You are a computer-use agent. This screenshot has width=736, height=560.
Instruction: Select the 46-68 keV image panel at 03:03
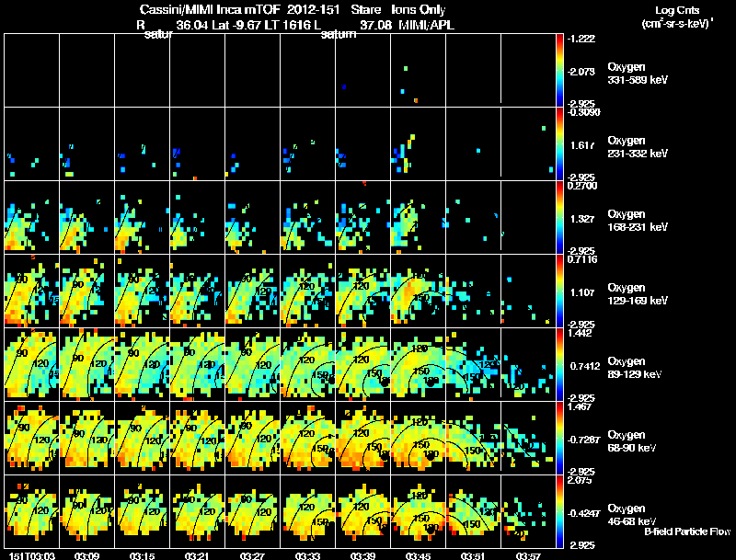tap(32, 512)
